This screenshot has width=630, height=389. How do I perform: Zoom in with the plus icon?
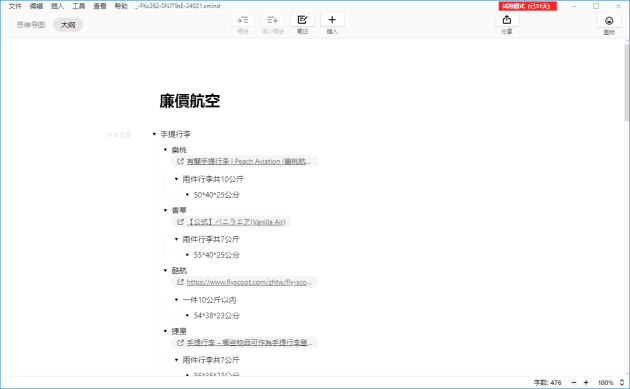pyautogui.click(x=586, y=383)
